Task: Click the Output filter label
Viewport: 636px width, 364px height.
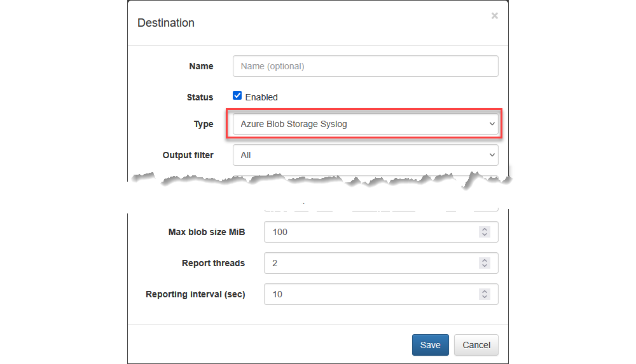Action: click(x=188, y=155)
